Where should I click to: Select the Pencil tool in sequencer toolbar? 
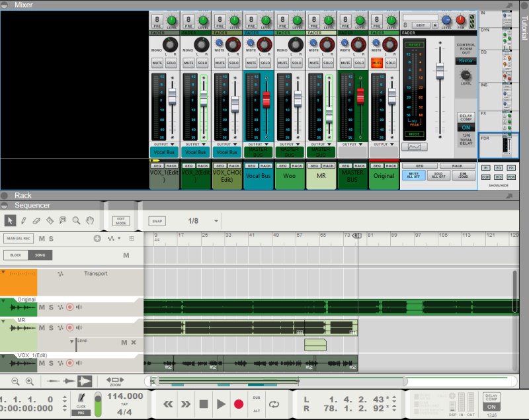click(x=23, y=221)
